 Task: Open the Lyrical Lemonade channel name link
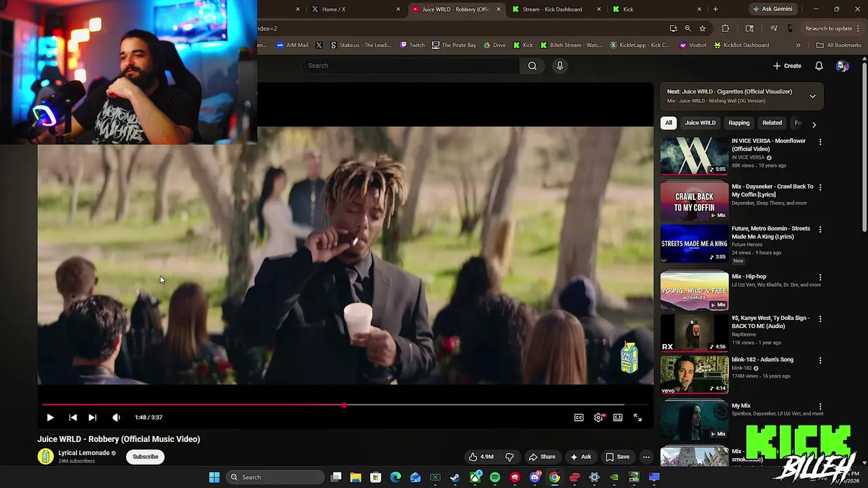[x=84, y=453]
